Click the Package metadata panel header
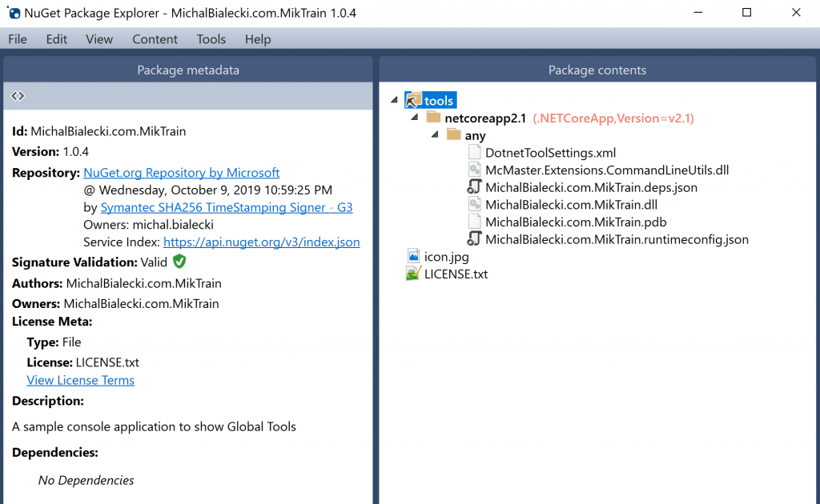This screenshot has width=820, height=504. coord(187,70)
